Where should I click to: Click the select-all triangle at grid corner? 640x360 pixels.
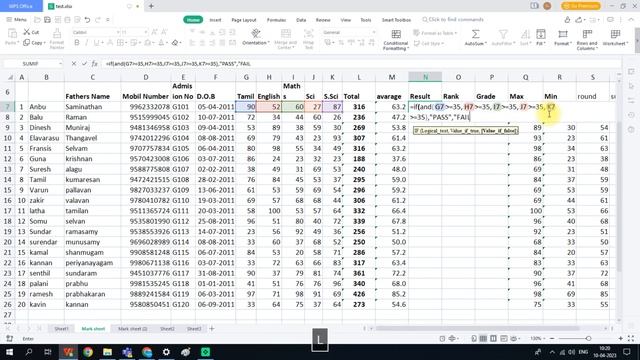point(10,77)
